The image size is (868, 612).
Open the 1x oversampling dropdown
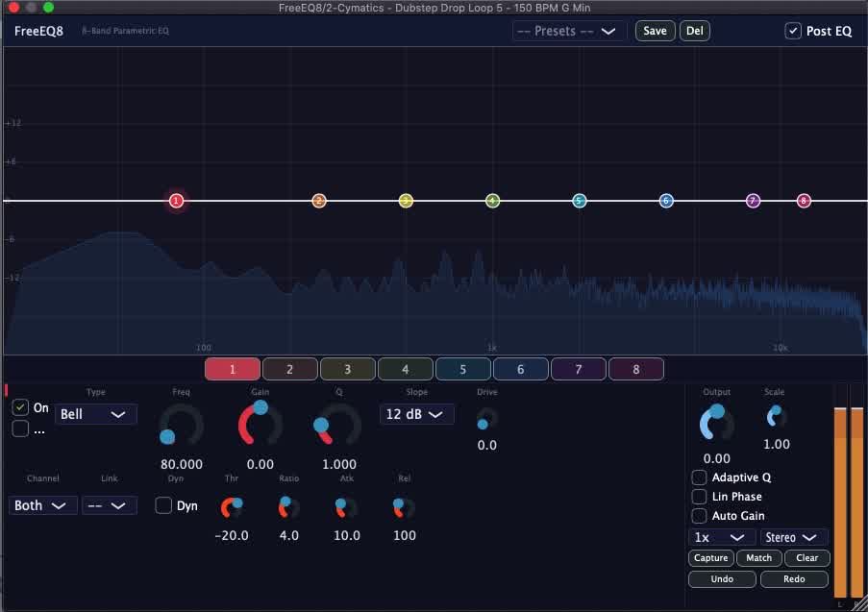[721, 537]
